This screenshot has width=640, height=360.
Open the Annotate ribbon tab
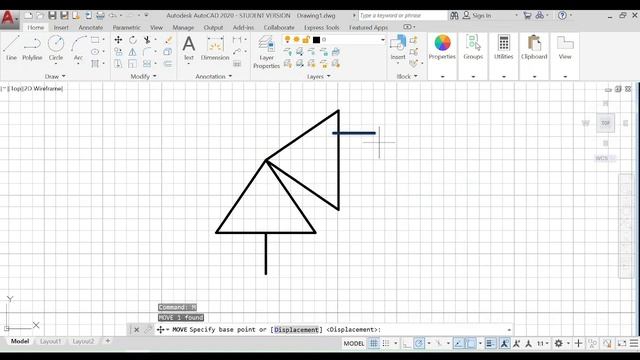coord(91,27)
